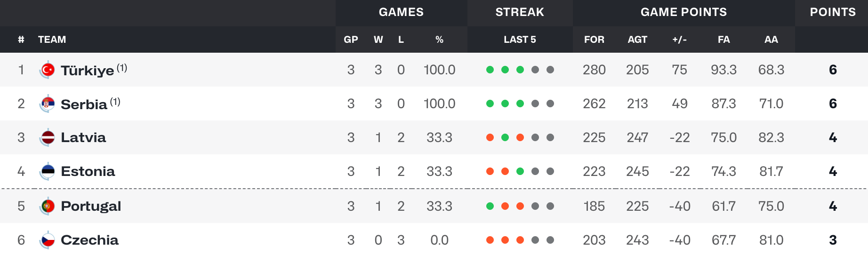Select the Czechia team name
Viewport: 868px width, 255px height.
[90, 240]
